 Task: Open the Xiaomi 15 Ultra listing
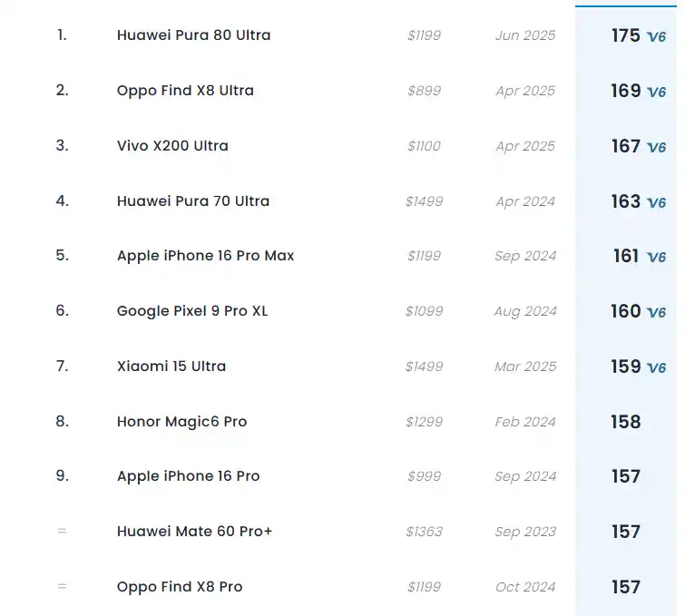171,367
